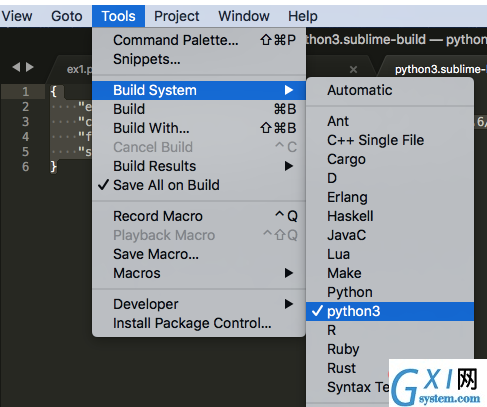Viewport: 487px width, 407px height.
Task: Click Build With... menu item
Action: pyautogui.click(x=199, y=128)
